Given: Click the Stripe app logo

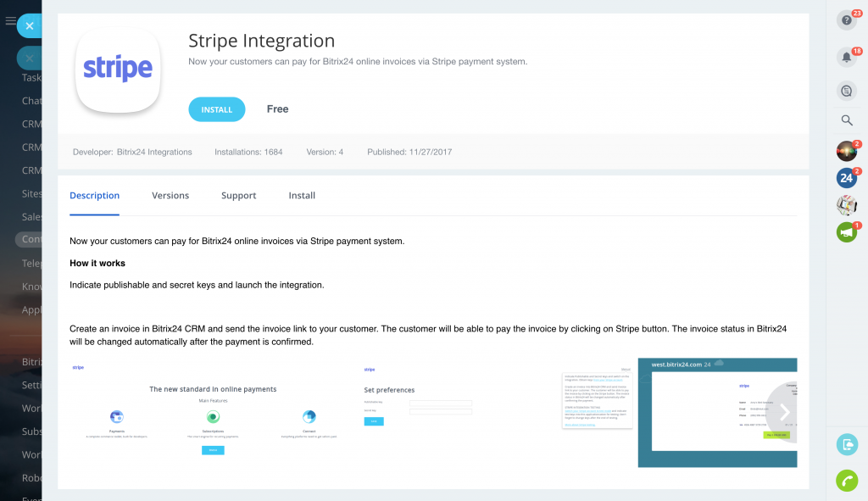Looking at the screenshot, I should (118, 70).
